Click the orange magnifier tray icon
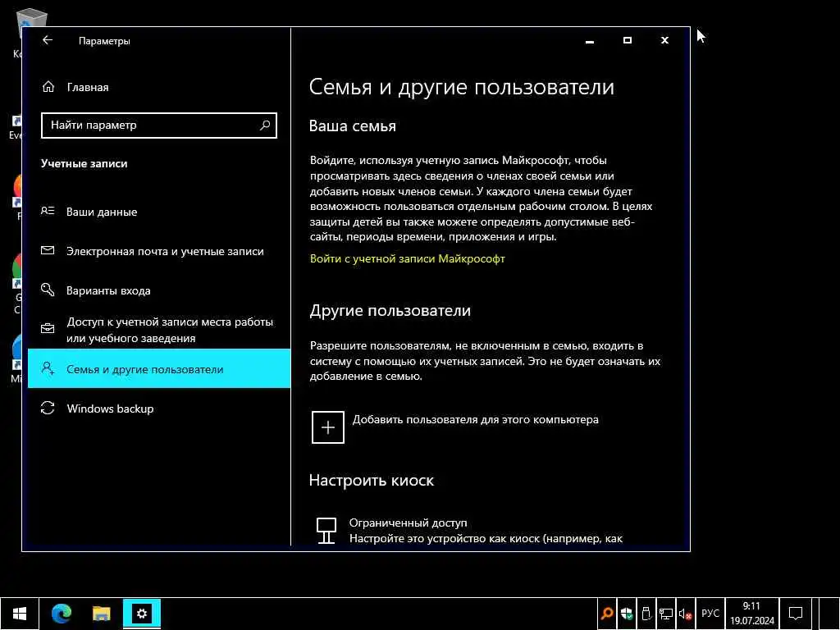This screenshot has width=840, height=630. [607, 614]
